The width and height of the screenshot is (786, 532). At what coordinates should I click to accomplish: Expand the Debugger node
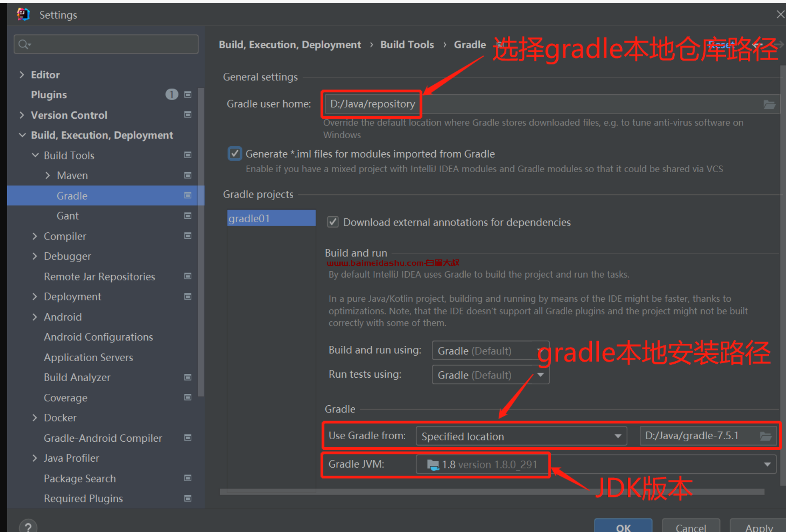click(x=35, y=256)
